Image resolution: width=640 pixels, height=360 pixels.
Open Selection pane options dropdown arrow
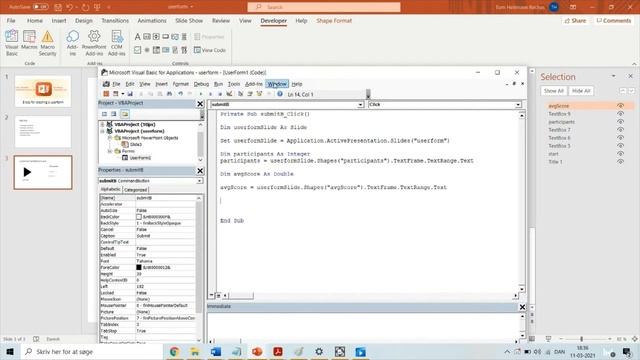coord(613,76)
